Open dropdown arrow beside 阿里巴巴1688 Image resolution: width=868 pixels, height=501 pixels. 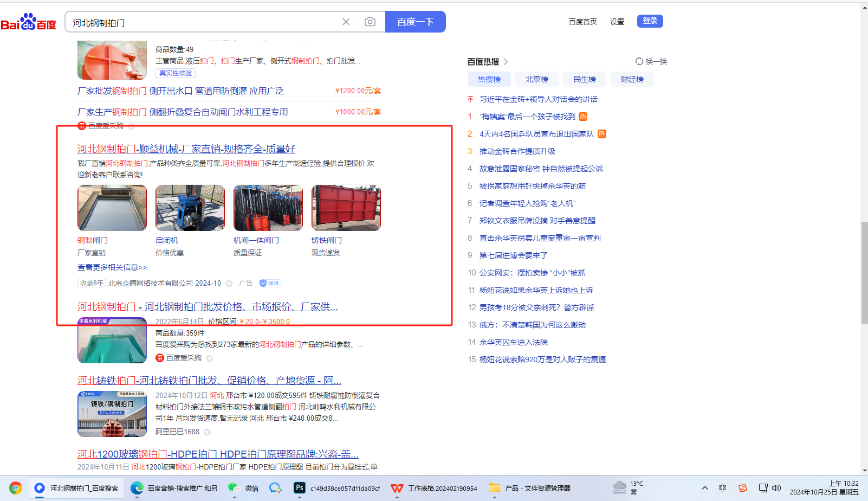208,432
